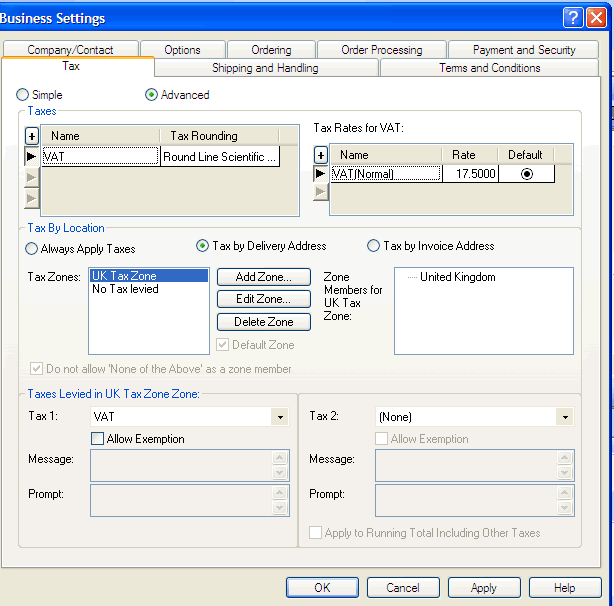Select No Tax levied in Tax Zones list
614x606 pixels.
(x=125, y=289)
